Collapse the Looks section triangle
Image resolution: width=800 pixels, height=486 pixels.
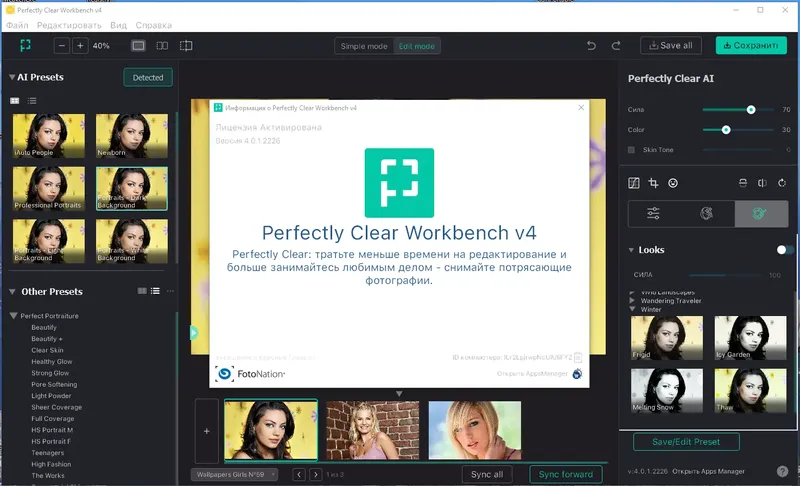pyautogui.click(x=631, y=250)
